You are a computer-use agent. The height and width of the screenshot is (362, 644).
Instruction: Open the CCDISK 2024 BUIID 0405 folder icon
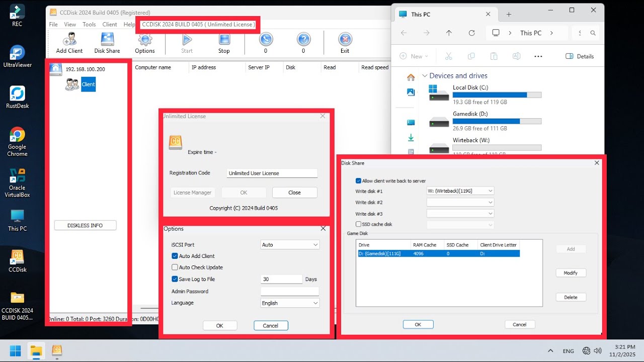[17, 306]
